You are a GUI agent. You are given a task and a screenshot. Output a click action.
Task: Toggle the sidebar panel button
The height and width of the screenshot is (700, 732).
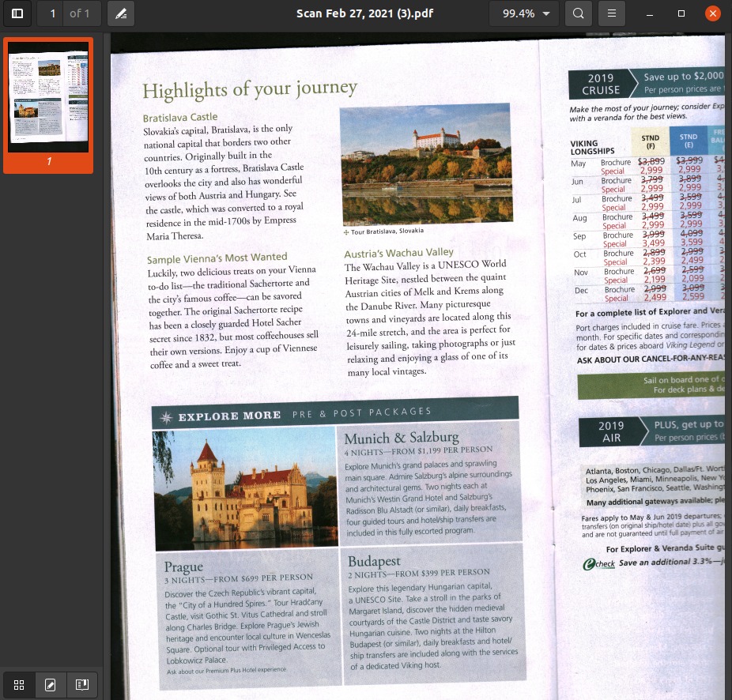point(17,13)
